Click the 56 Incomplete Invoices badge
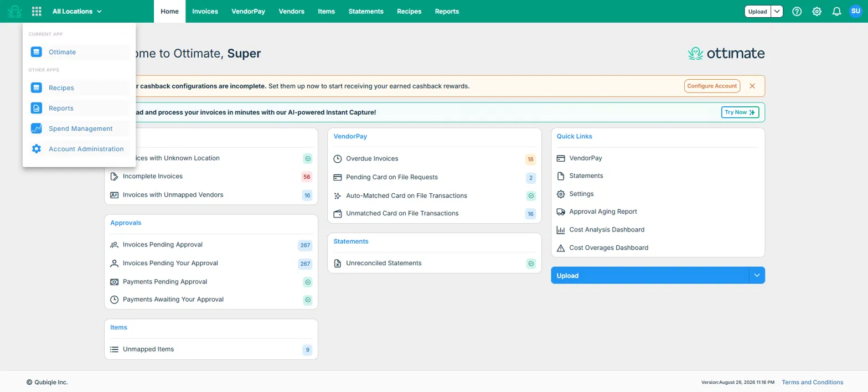 306,177
